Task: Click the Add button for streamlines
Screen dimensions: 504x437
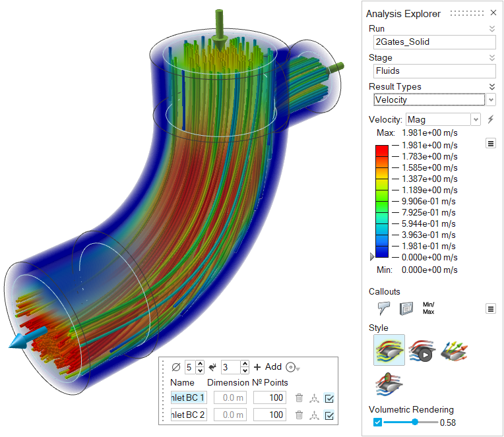Action: point(268,367)
